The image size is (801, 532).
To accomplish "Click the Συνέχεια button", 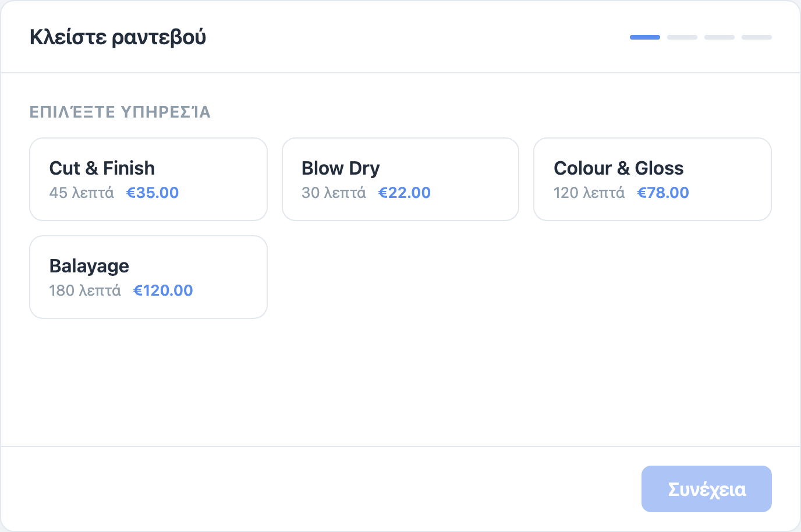I will tap(707, 489).
